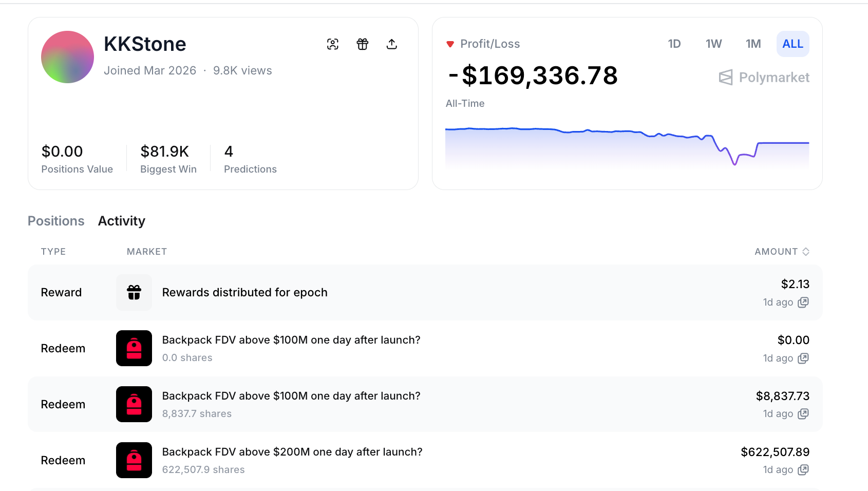Click the KKStone gradient avatar
Screen dimensions: 868x491
click(x=67, y=57)
